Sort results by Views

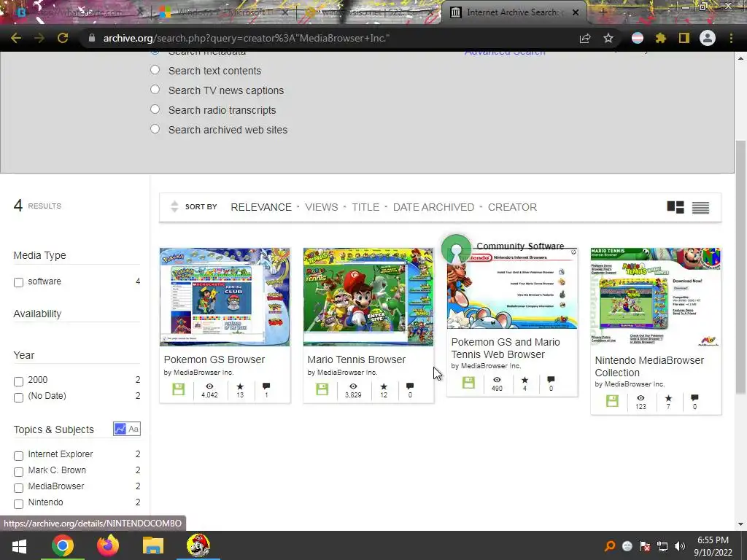click(322, 207)
